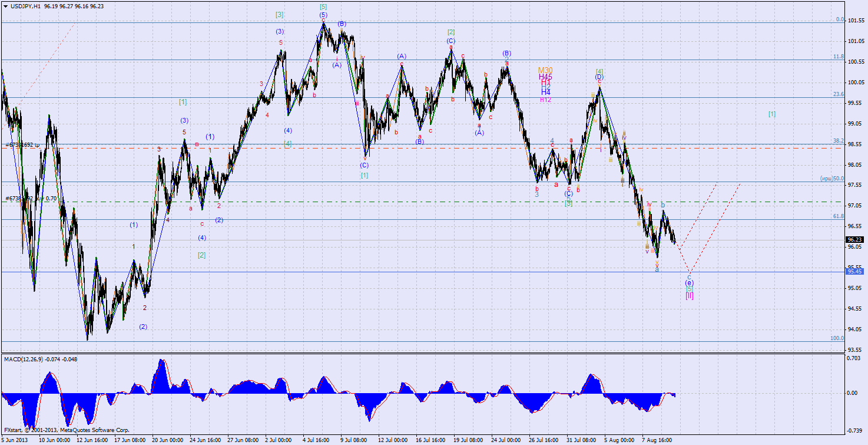Click the (ирш)50.0 Fibonacci level label
The width and height of the screenshot is (868, 445).
click(833, 179)
